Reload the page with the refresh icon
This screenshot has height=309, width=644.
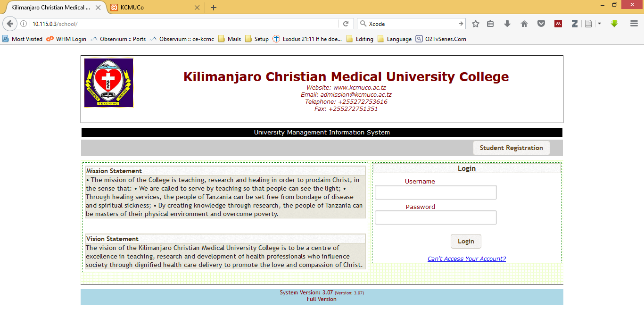(x=346, y=24)
